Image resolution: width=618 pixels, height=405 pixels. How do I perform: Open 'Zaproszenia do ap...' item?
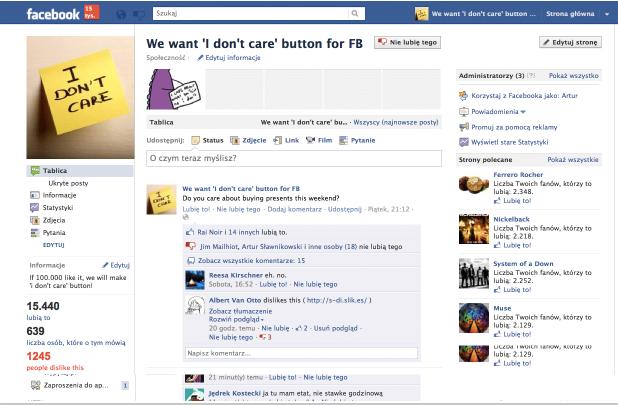click(x=69, y=385)
